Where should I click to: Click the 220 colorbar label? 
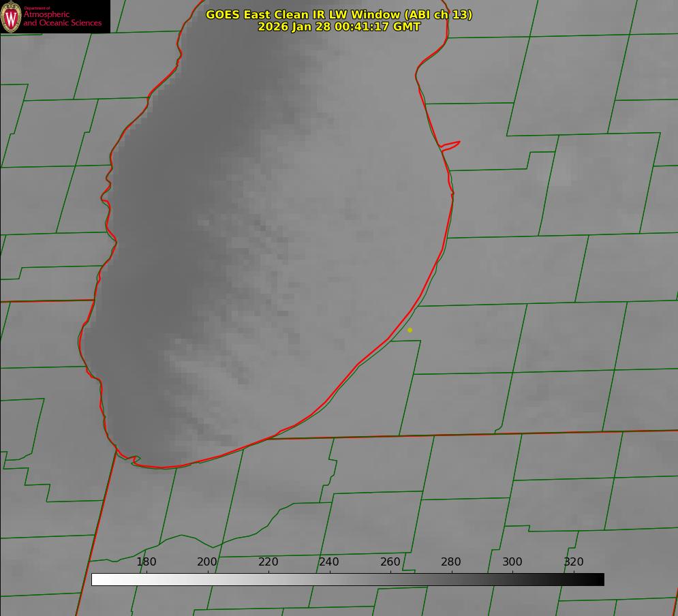[268, 562]
